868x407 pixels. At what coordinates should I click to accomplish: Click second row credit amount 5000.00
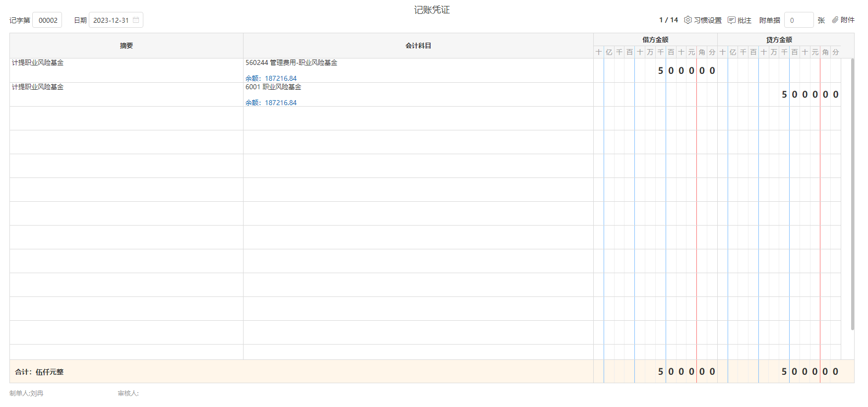tap(810, 95)
